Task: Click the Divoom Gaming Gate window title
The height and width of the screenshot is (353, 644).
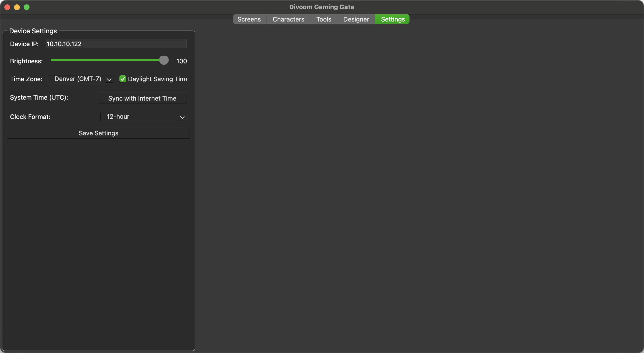Action: tap(322, 7)
